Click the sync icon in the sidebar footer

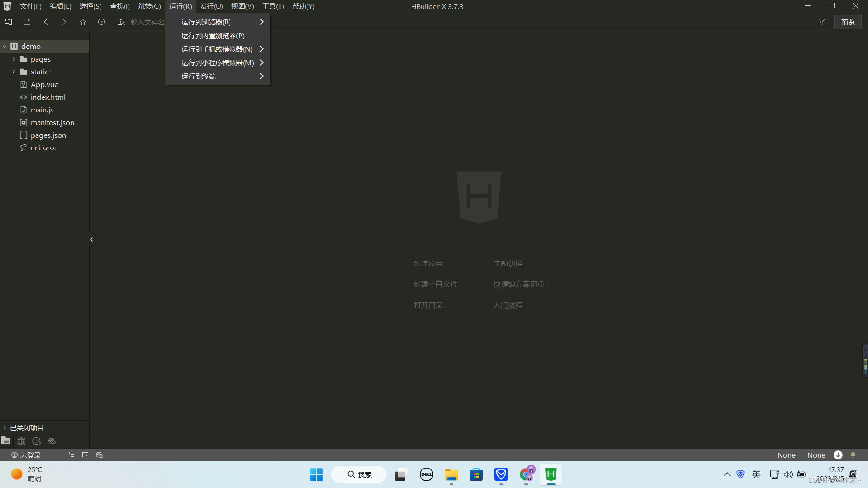pos(37,441)
